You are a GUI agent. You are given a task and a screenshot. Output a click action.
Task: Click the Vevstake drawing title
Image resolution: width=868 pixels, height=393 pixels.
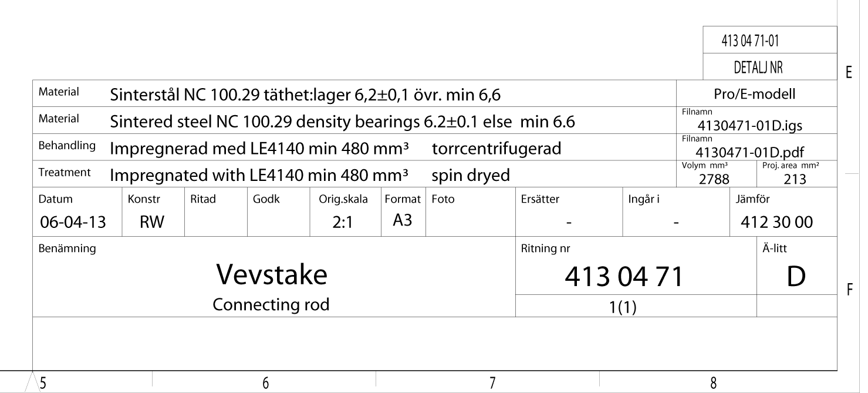coord(271,275)
